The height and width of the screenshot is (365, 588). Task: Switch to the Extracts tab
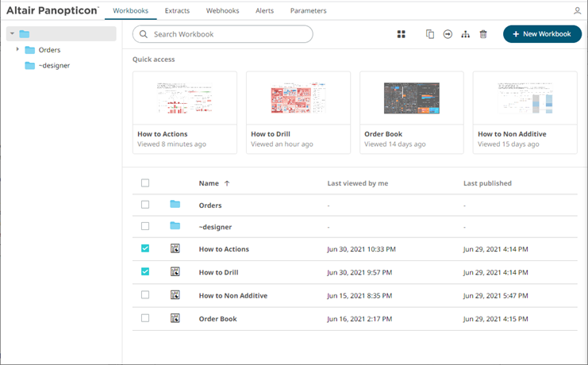point(177,11)
